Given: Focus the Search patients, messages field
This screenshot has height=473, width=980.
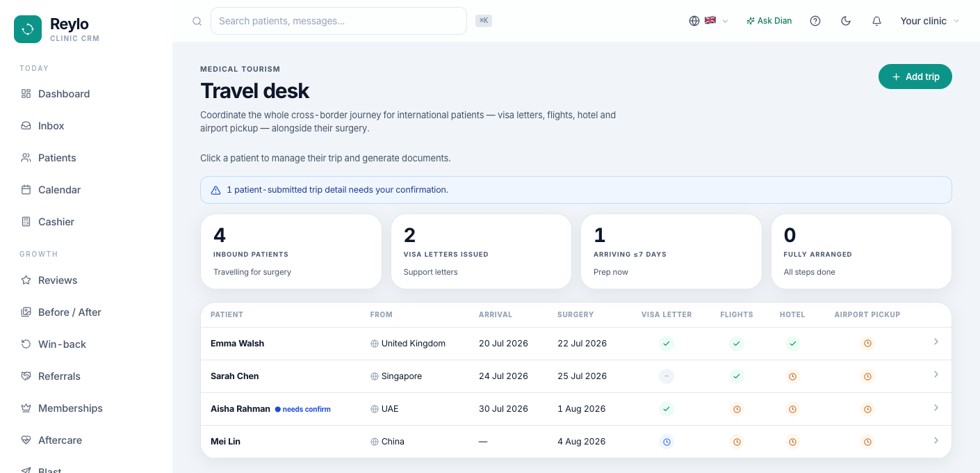Looking at the screenshot, I should pos(338,21).
